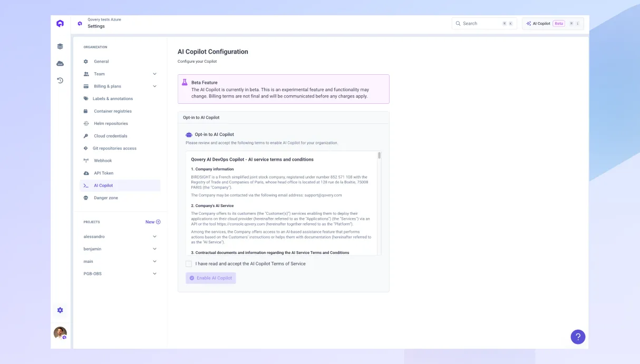Open the PGB-OBS project

point(92,273)
